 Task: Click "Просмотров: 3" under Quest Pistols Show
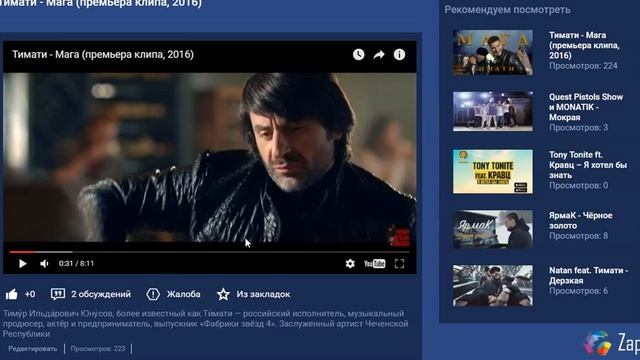tap(578, 128)
